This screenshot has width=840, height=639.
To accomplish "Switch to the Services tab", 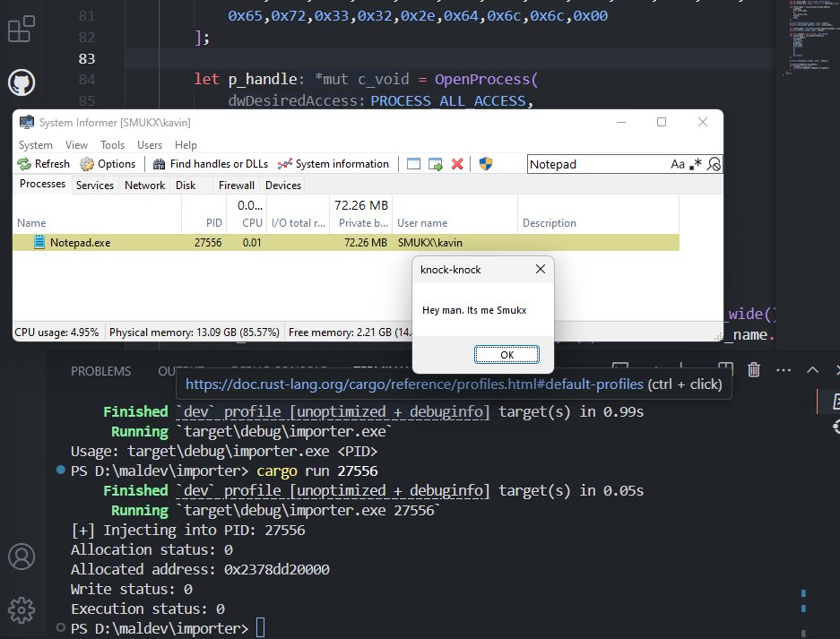I will (x=95, y=186).
